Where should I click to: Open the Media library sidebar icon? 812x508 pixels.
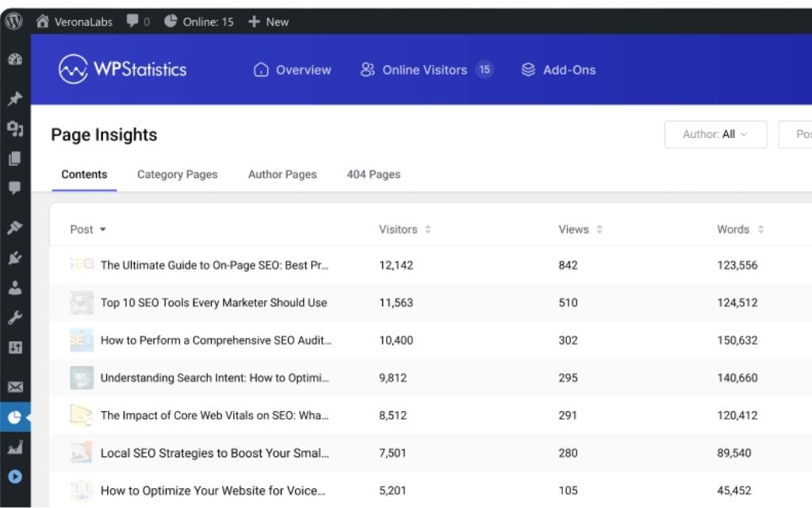14,129
